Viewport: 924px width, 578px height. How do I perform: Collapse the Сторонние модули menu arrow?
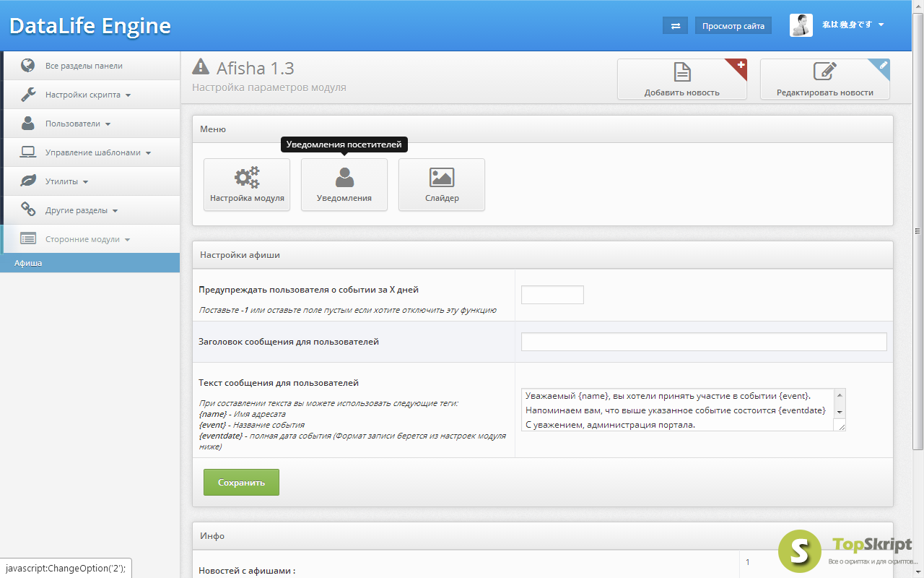pyautogui.click(x=127, y=240)
